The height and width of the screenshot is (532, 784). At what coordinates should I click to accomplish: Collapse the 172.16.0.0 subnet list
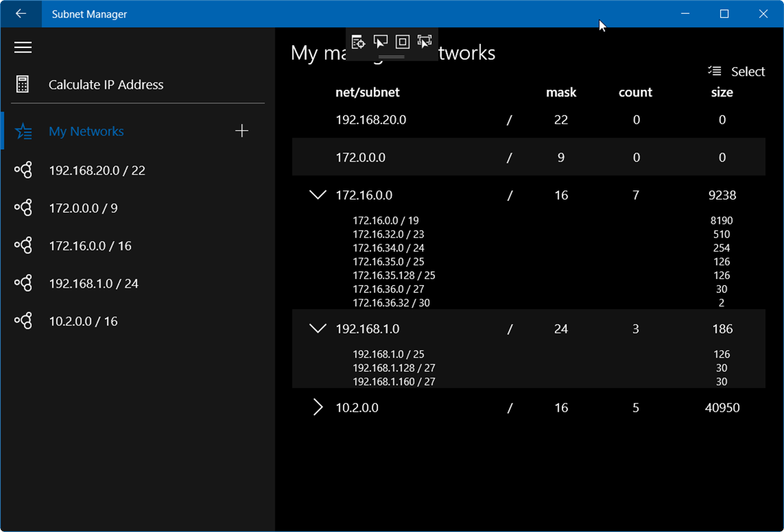pyautogui.click(x=317, y=195)
